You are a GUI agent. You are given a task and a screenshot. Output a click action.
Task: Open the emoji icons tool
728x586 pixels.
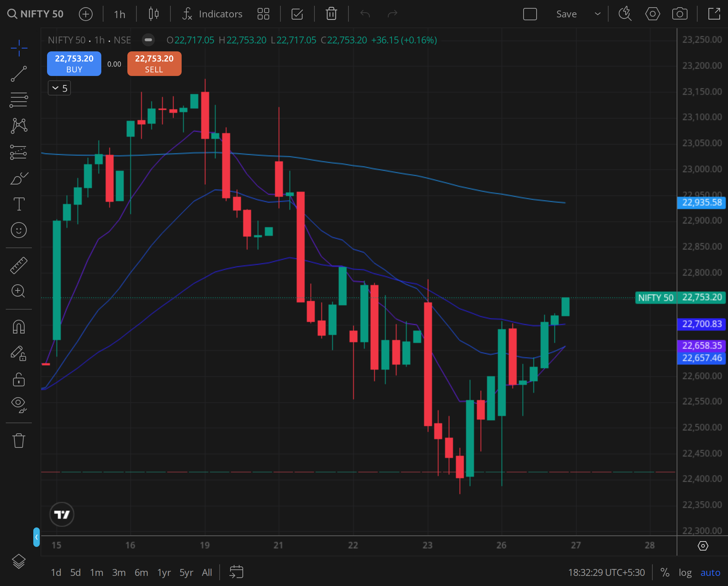pyautogui.click(x=19, y=230)
